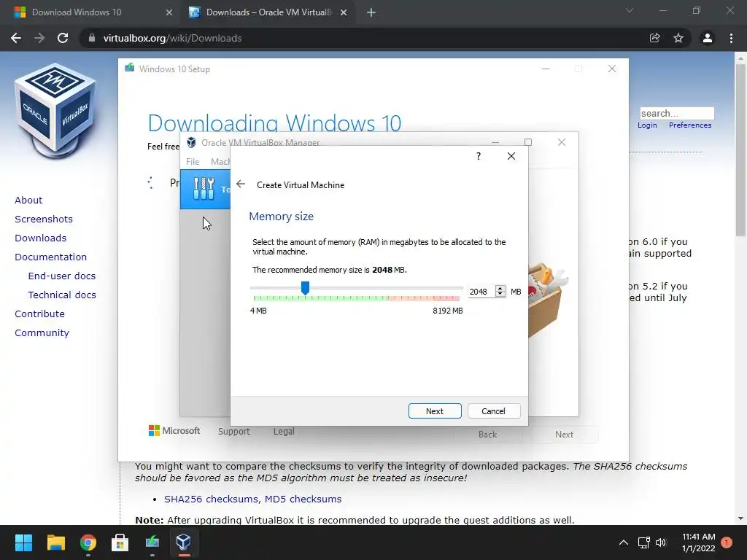This screenshot has width=747, height=560.
Task: Decrease memory with spinner down arrow
Action: tap(500, 295)
